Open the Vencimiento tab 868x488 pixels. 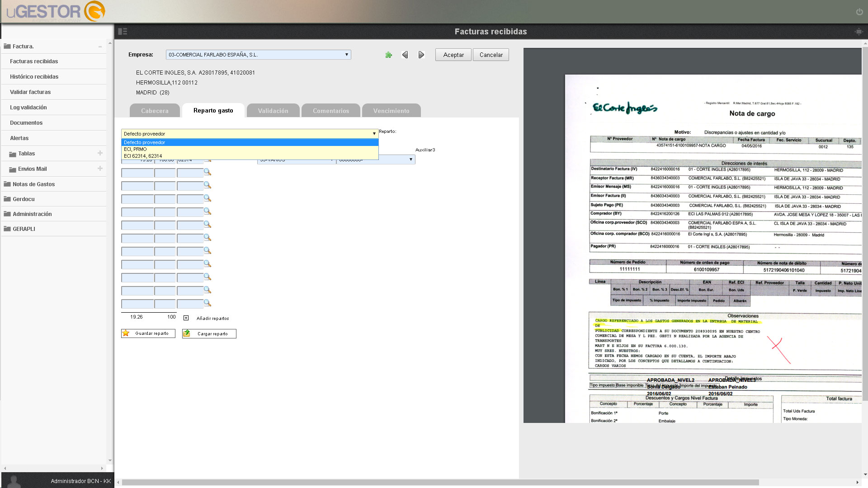392,111
